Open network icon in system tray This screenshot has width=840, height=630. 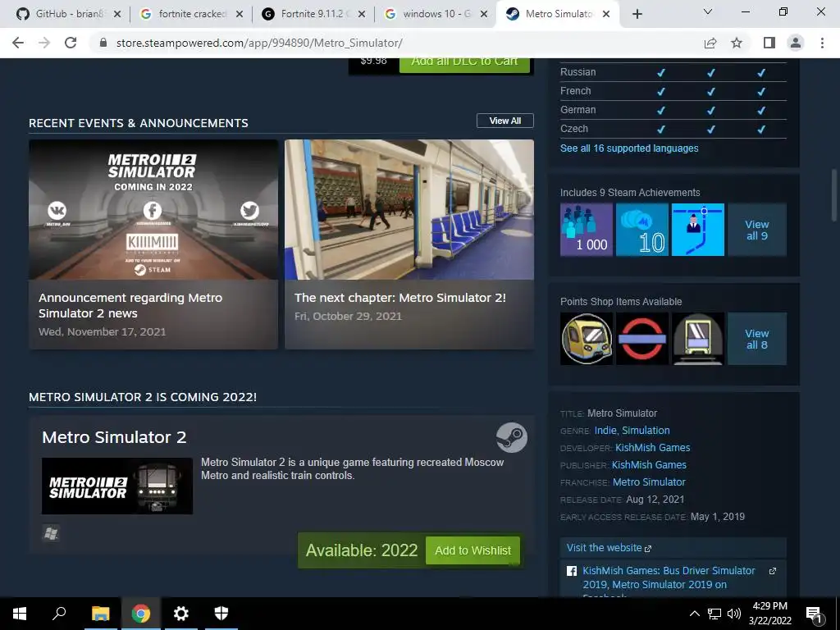click(714, 614)
